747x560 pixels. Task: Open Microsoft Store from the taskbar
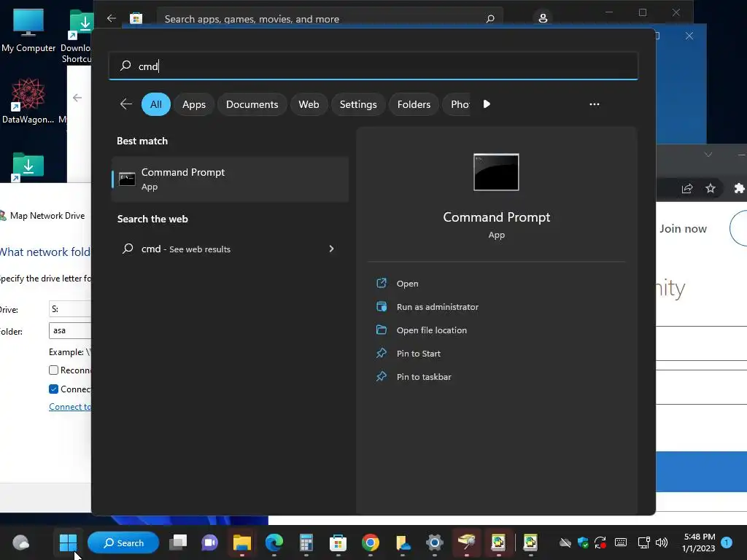tap(338, 542)
